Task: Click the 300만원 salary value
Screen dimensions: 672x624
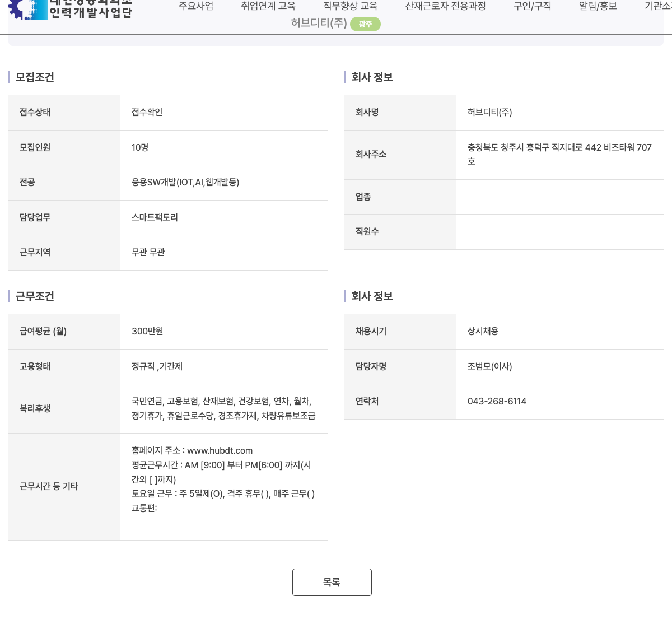Action: [147, 331]
